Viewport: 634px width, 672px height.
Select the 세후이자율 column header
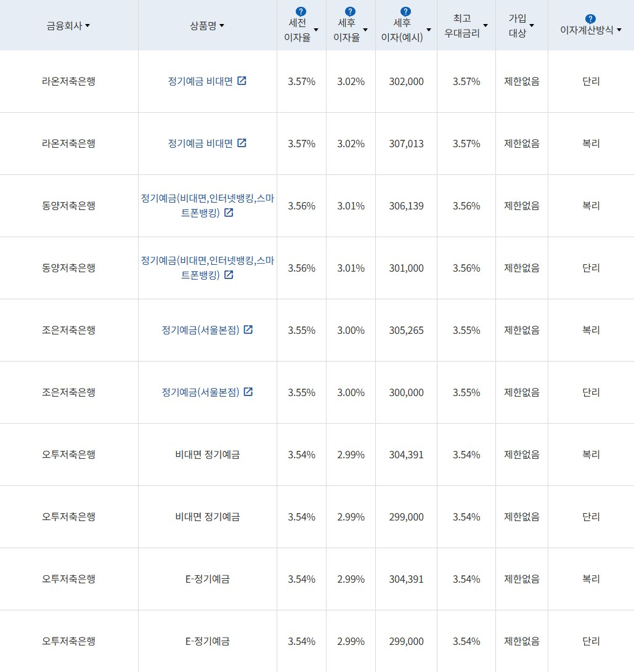350,26
